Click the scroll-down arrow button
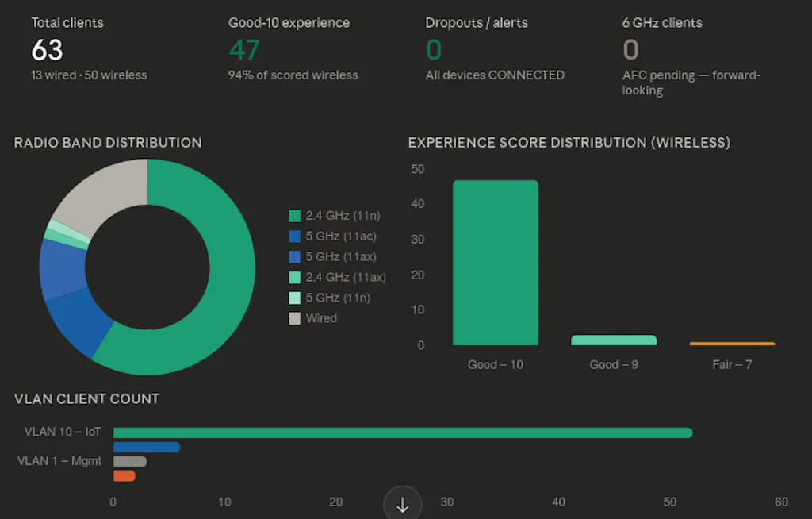This screenshot has height=519, width=812. 403,505
